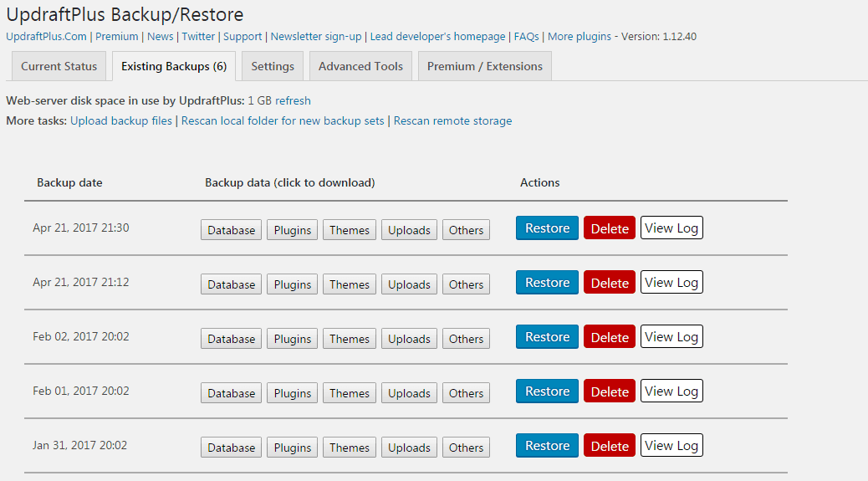Image resolution: width=868 pixels, height=481 pixels.
Task: Download Themes from Feb 02 backup
Action: (x=350, y=339)
